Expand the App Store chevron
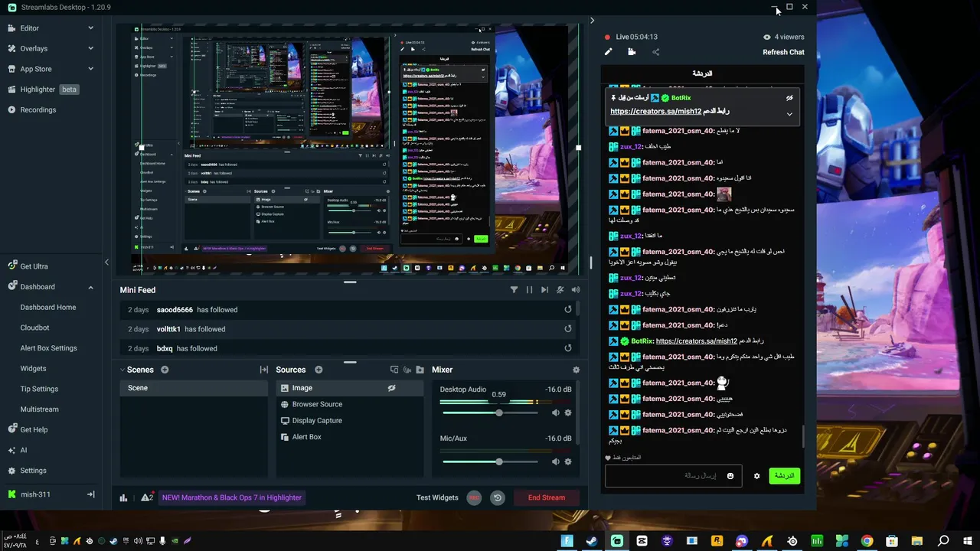Screen dimensions: 980x551 coord(90,69)
